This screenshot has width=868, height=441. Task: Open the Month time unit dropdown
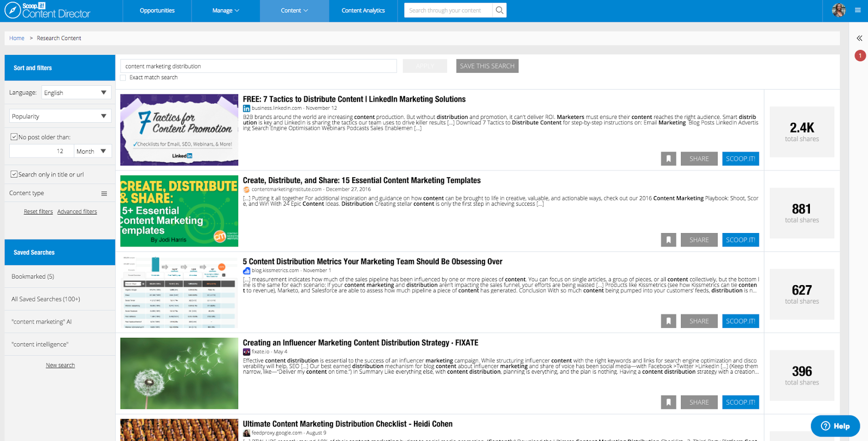tap(93, 151)
